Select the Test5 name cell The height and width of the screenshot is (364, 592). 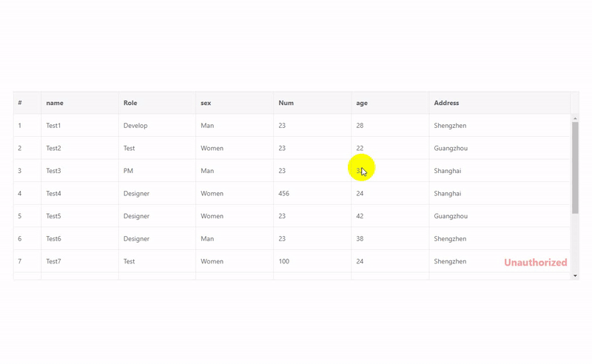coord(53,216)
